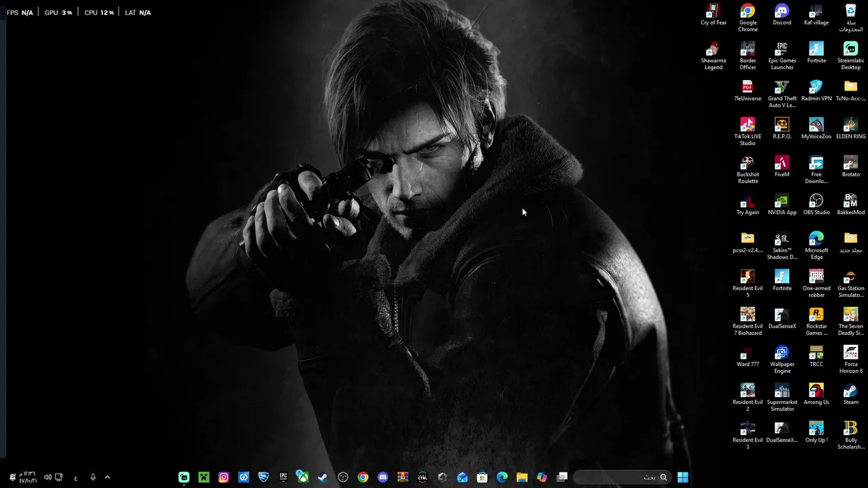868x488 pixels.
Task: Open volume control in system tray
Action: click(47, 477)
